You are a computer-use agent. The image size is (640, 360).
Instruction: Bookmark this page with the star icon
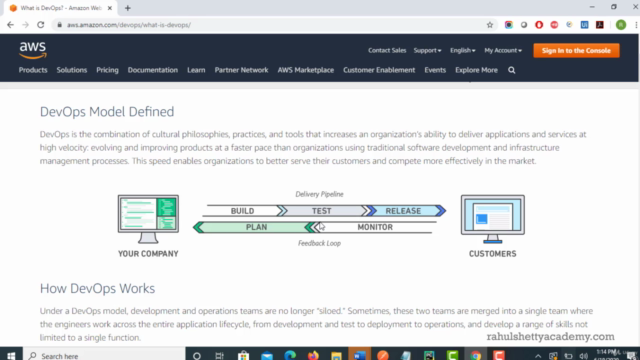(x=490, y=25)
